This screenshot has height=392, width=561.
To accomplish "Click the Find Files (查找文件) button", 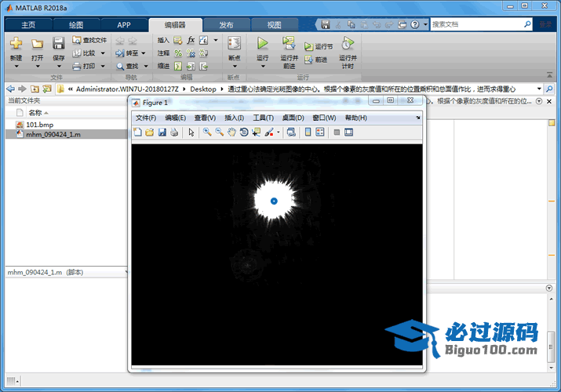I will pos(89,40).
